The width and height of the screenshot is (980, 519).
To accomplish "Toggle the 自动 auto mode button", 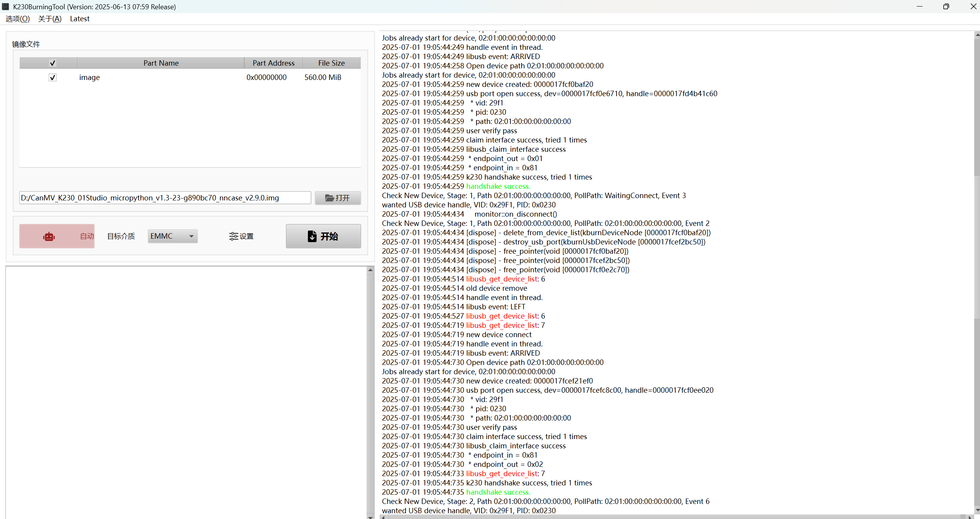I will 57,236.
